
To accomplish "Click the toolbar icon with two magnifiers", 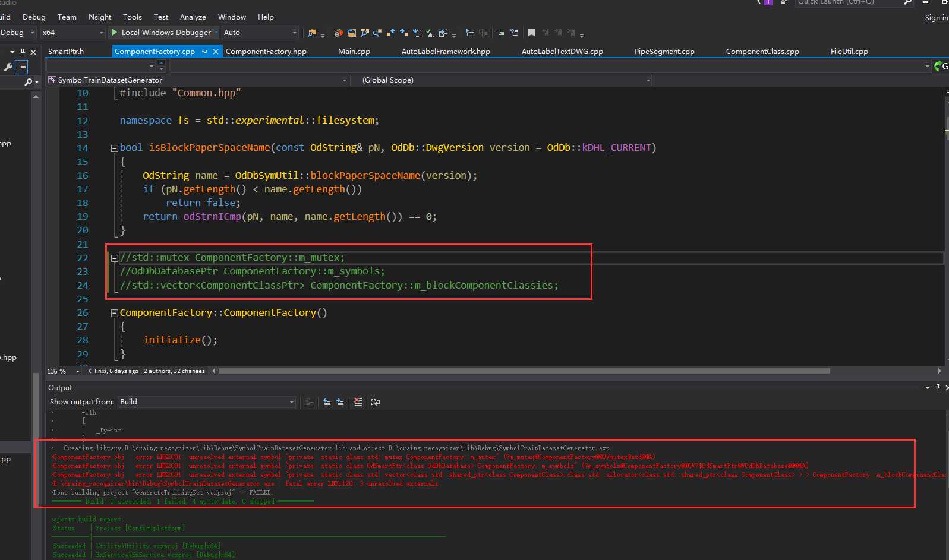I will point(364,33).
